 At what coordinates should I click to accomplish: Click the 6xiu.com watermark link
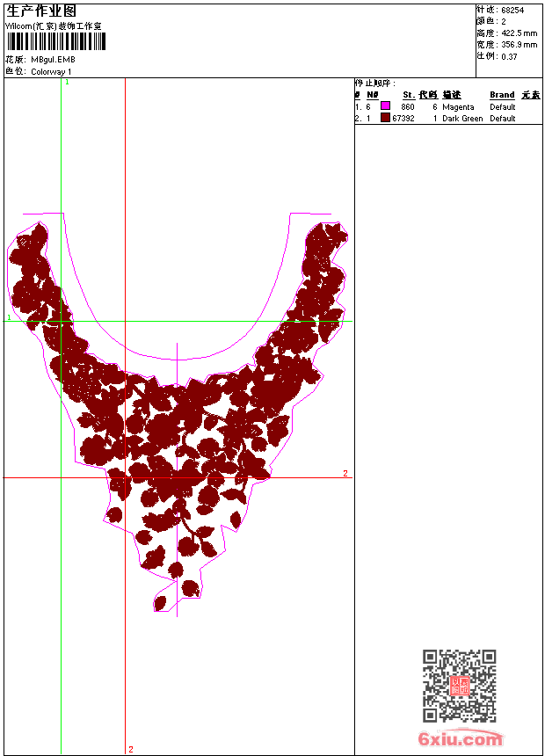point(461,739)
